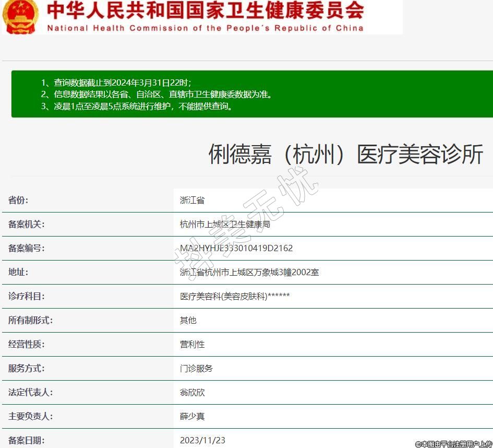Click the ownership form value 其他
Image resolution: width=493 pixels, height=448 pixels.
coord(188,320)
